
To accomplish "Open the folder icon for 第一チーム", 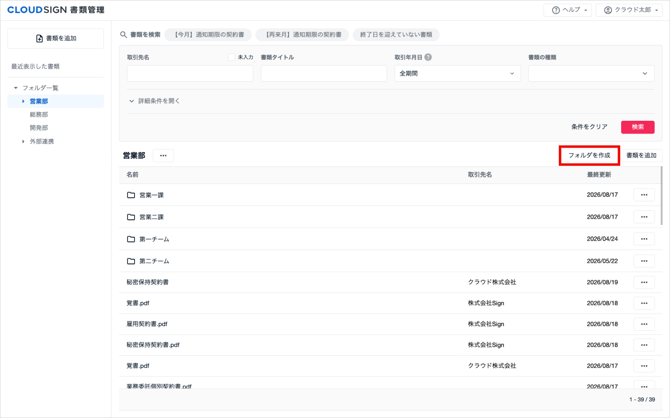I will [131, 239].
